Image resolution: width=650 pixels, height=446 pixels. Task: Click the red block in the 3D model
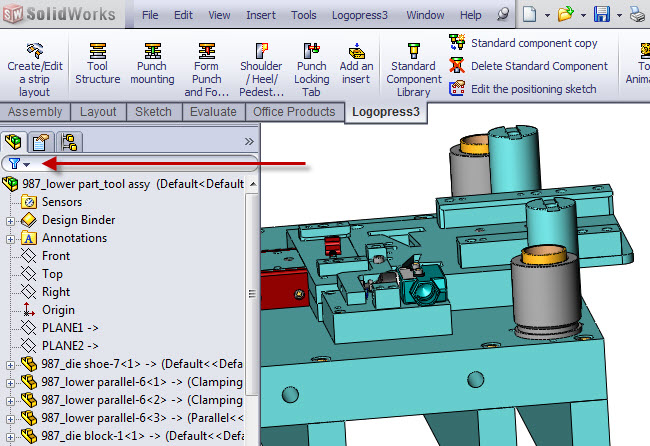(x=284, y=288)
